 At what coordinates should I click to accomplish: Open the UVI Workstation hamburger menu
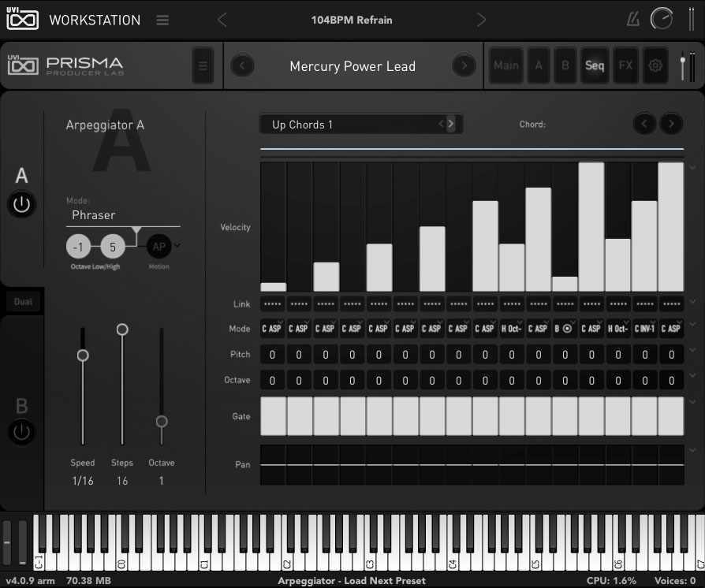click(162, 20)
